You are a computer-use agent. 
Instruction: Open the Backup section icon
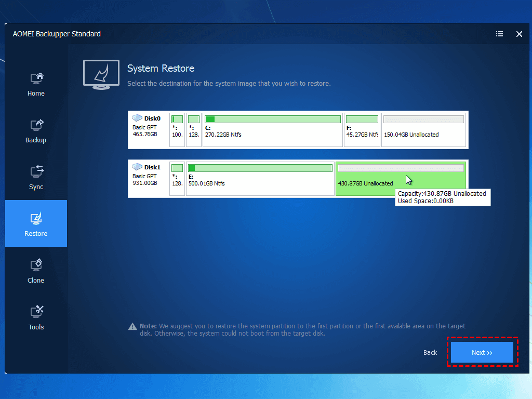pos(37,125)
